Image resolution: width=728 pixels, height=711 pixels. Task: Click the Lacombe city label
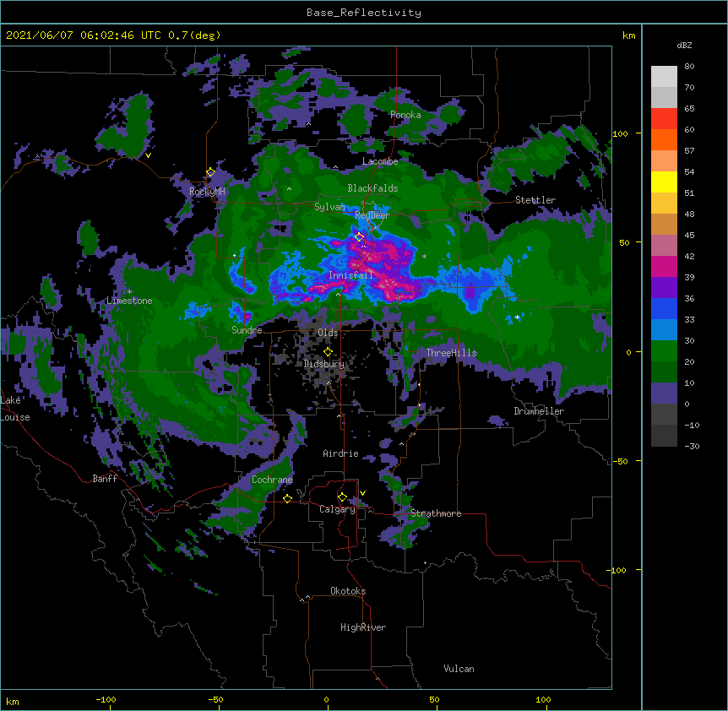[x=380, y=161]
